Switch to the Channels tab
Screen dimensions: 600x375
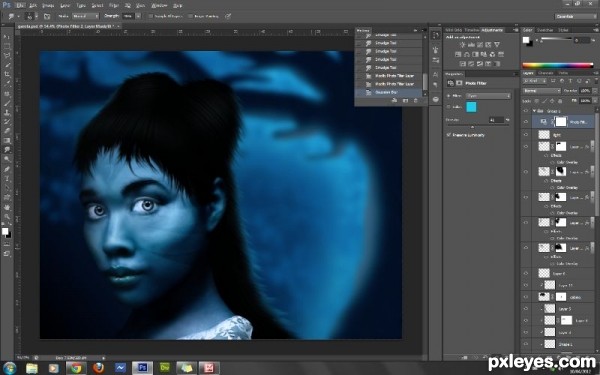(x=546, y=73)
